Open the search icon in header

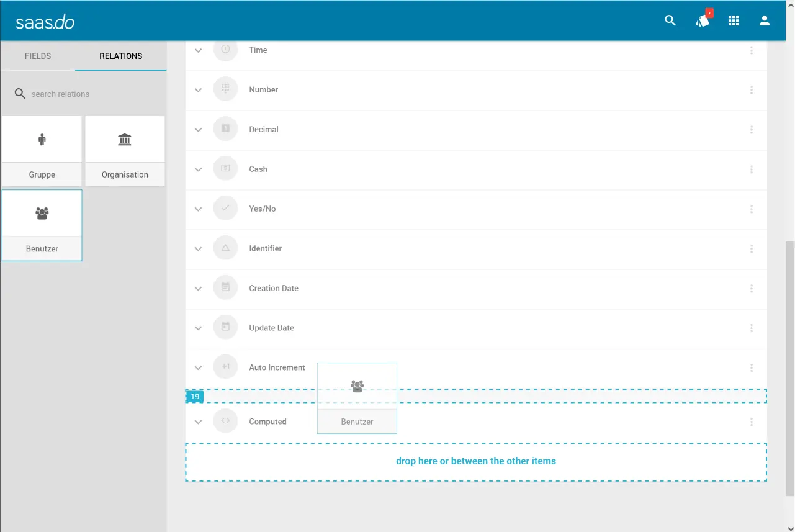tap(670, 20)
